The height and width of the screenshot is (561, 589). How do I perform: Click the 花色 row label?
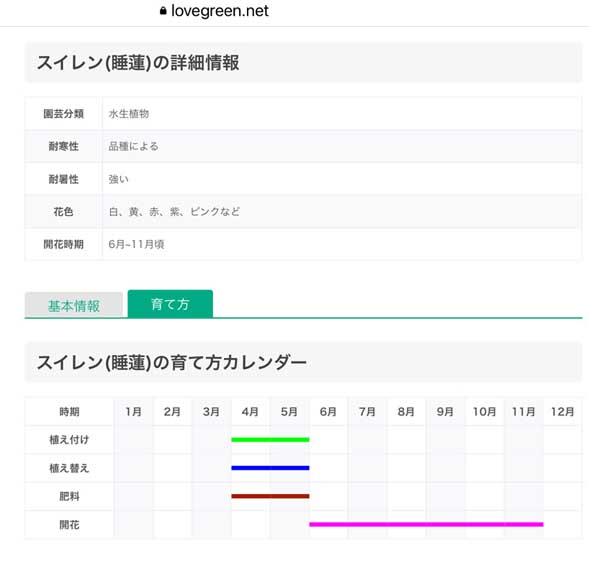63,212
